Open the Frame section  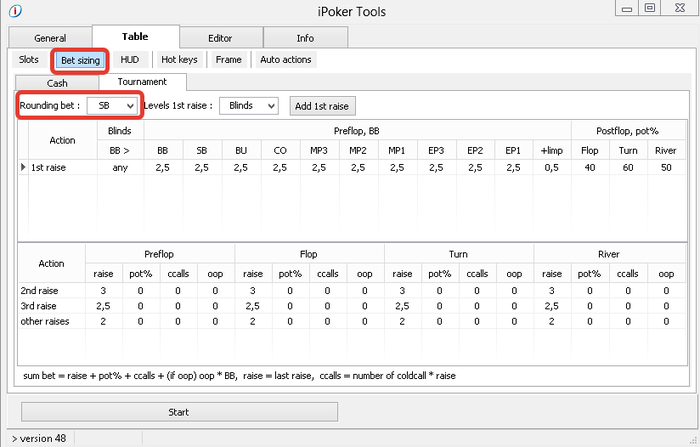[x=229, y=59]
